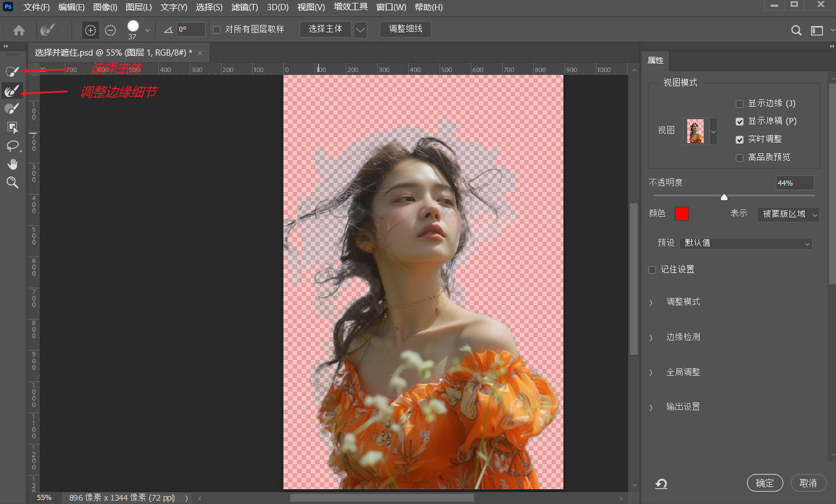Collapse the right panel with double arrows
This screenshot has width=836, height=504.
pyautogui.click(x=832, y=47)
